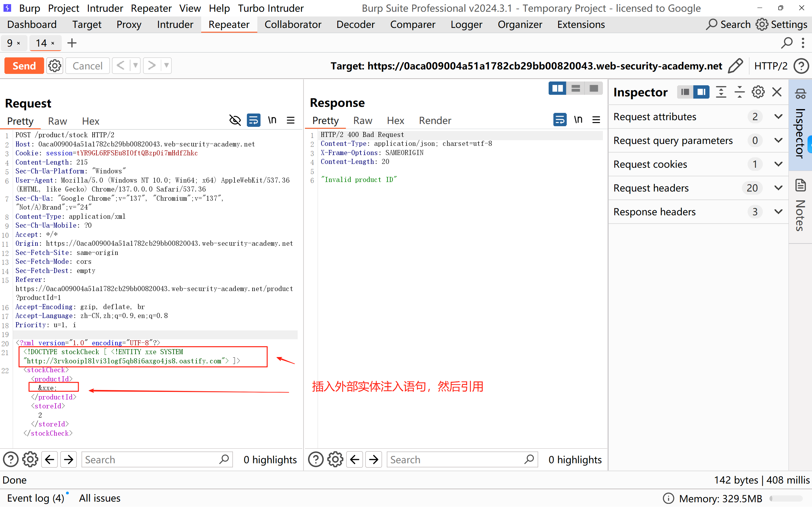Click the memory usage bar

[x=786, y=498]
